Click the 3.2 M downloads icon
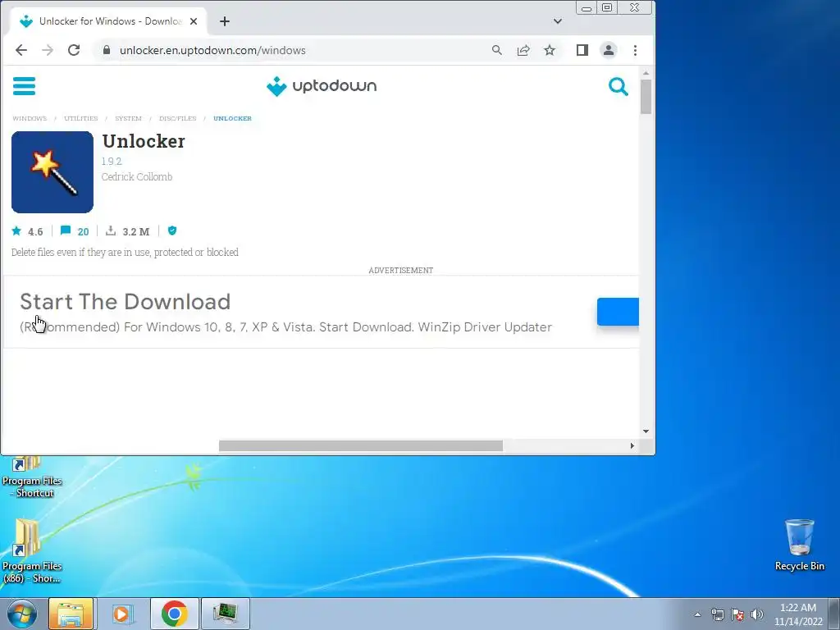This screenshot has height=630, width=840. click(x=111, y=231)
